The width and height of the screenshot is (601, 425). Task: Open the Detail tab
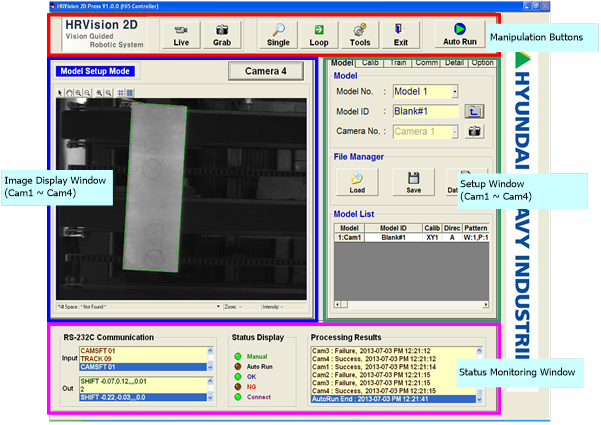pyautogui.click(x=454, y=63)
